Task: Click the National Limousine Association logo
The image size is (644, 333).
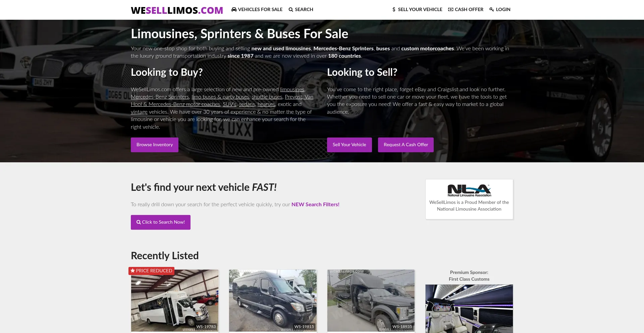Action: pyautogui.click(x=469, y=190)
